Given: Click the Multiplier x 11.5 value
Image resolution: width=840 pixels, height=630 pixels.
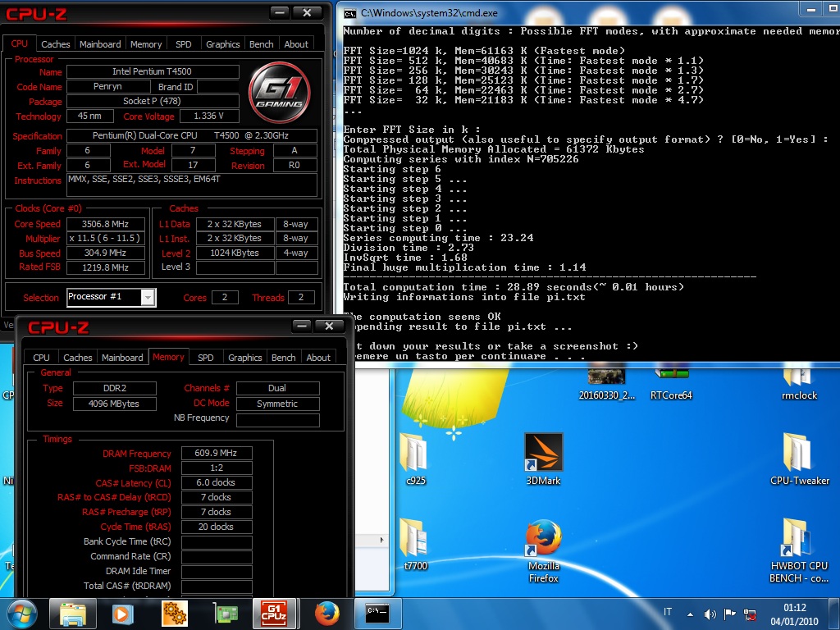Looking at the screenshot, I should click(x=105, y=239).
